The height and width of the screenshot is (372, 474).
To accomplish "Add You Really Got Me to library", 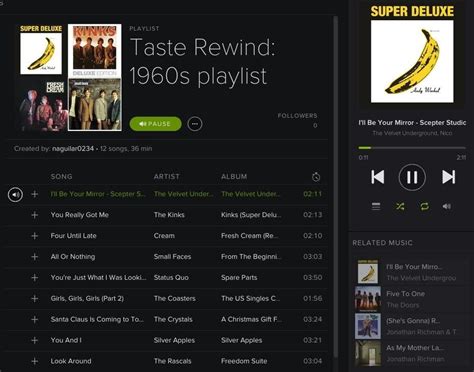I will [35, 215].
